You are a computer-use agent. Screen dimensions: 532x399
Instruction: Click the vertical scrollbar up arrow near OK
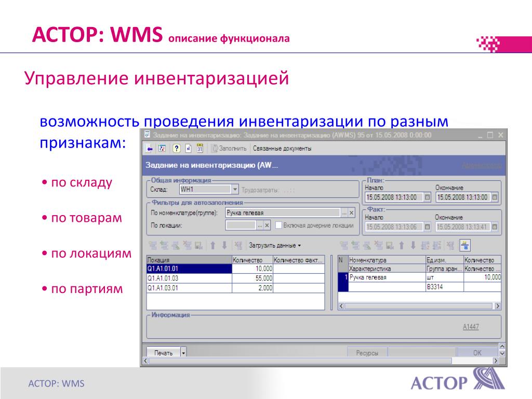tap(502, 347)
